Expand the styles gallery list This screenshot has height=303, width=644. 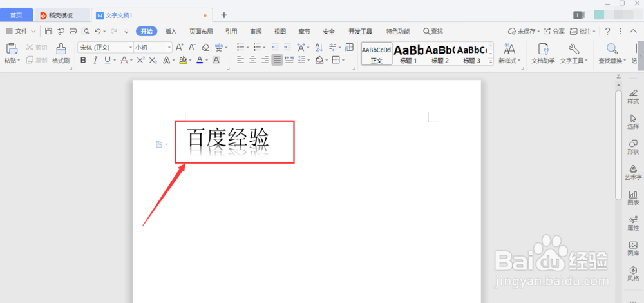click(490, 62)
